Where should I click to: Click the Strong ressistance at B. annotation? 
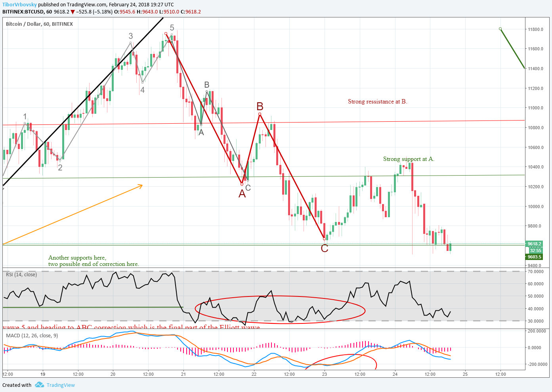pos(377,101)
